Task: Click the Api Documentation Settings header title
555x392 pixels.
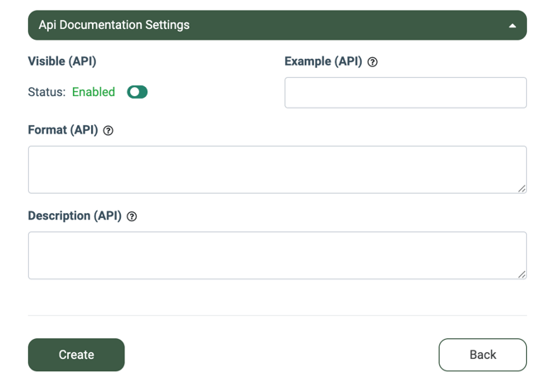Action: coord(114,25)
